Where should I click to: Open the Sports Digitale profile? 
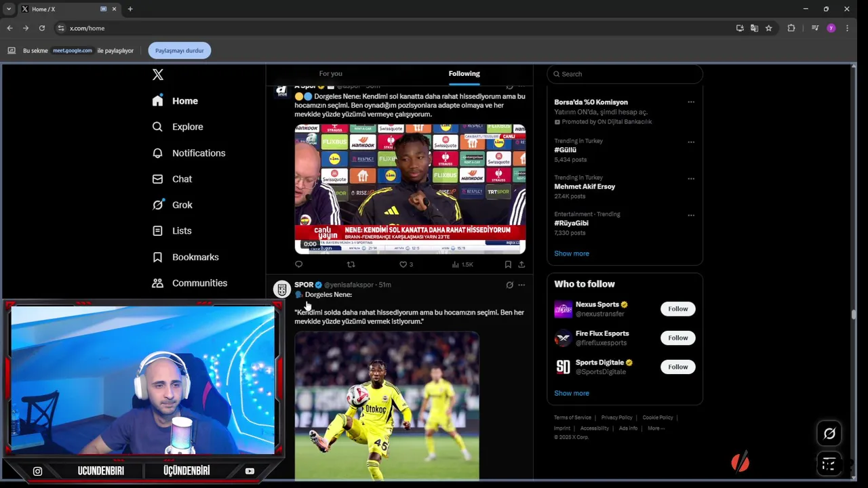tap(599, 363)
